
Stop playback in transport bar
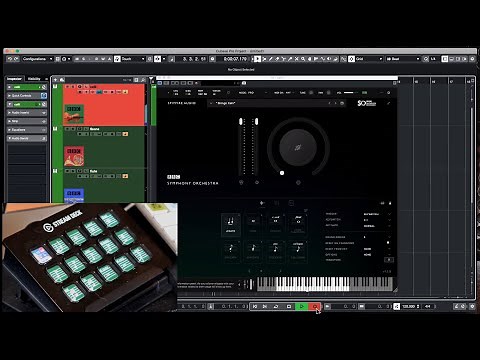289,306
